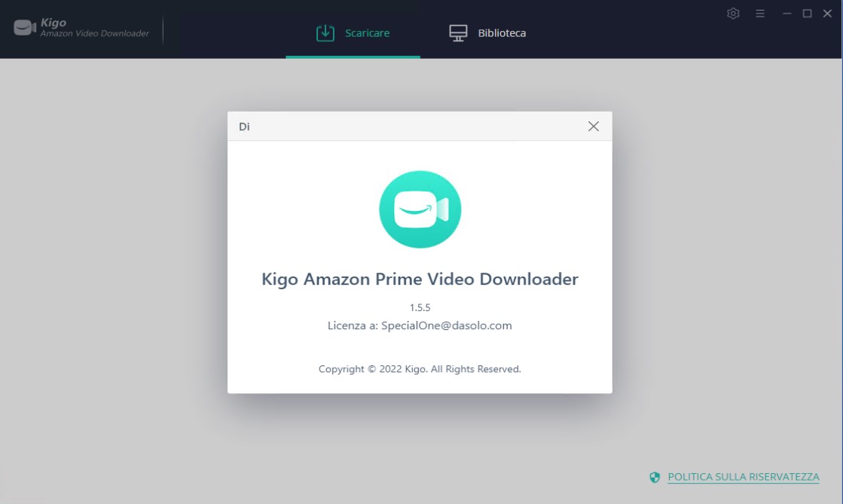Click the large Kigo app icon in dialog
The width and height of the screenshot is (843, 504).
pos(420,209)
